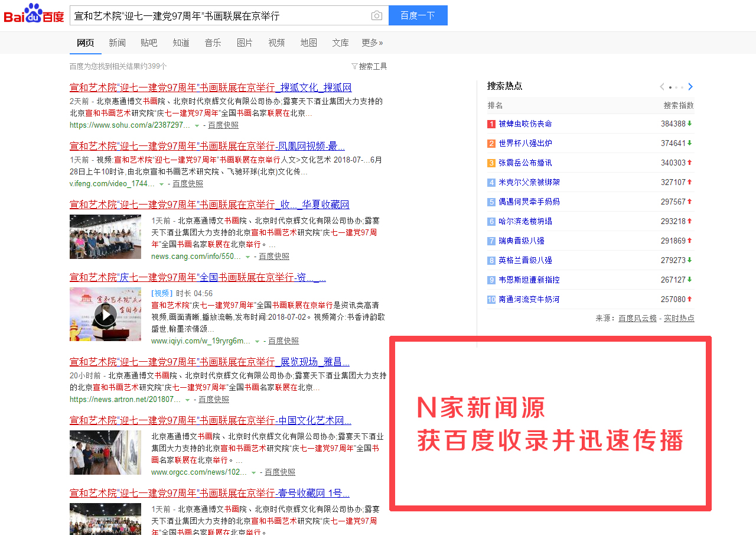Image resolution: width=756 pixels, height=535 pixels.
Task: Click the Baidu logo
Action: 34,14
